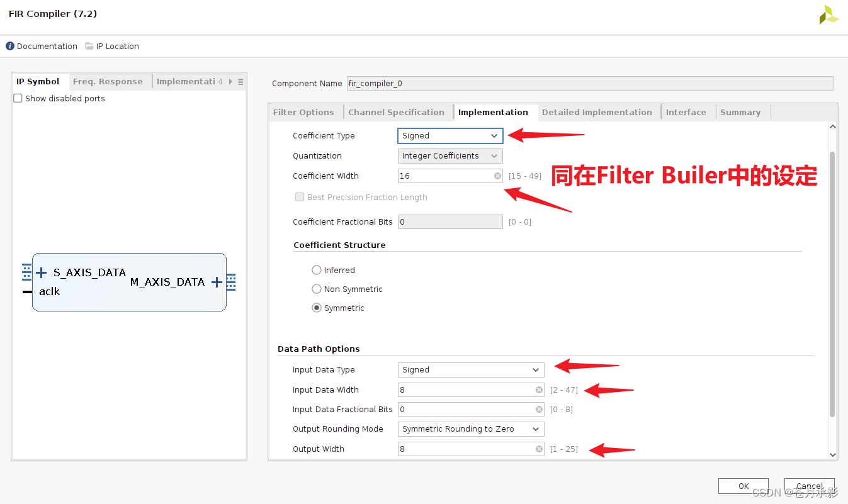Select the Implementation tab

coord(494,112)
